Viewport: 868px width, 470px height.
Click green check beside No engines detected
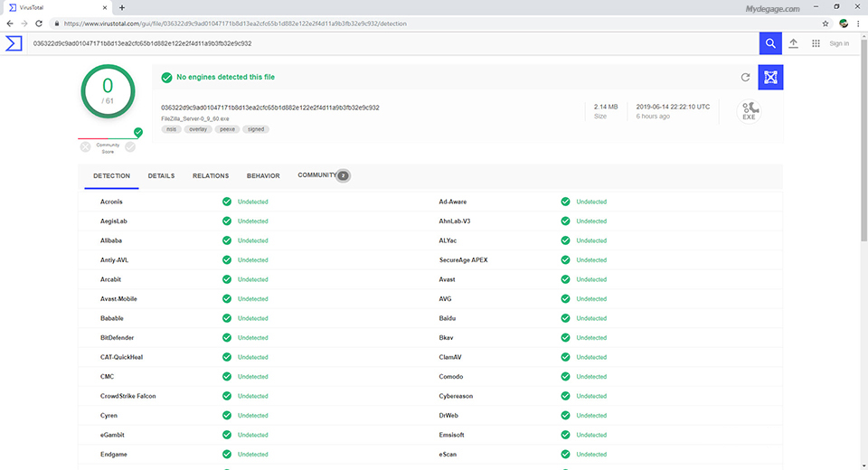click(x=166, y=78)
